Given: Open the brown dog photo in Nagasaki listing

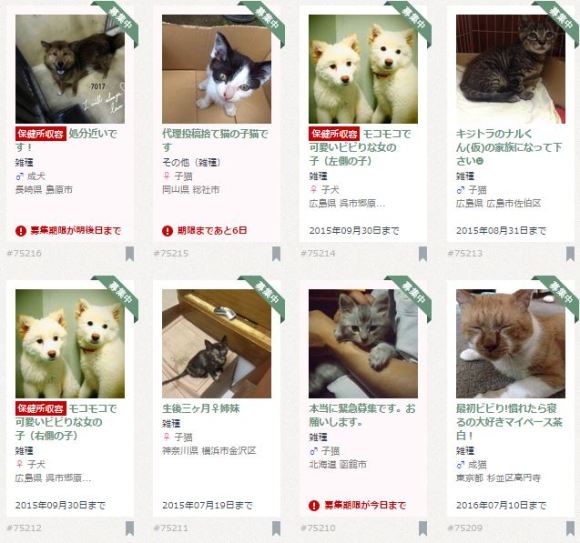Looking at the screenshot, I should [70, 69].
